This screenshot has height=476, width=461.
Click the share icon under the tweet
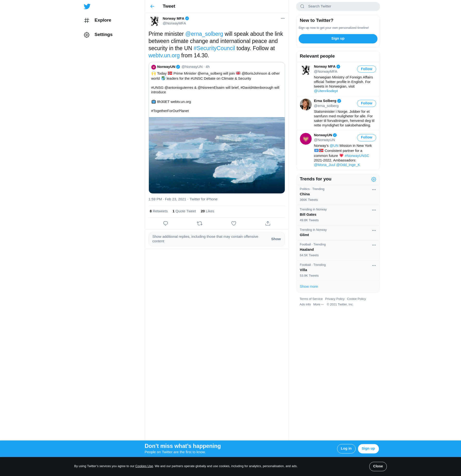(x=267, y=223)
